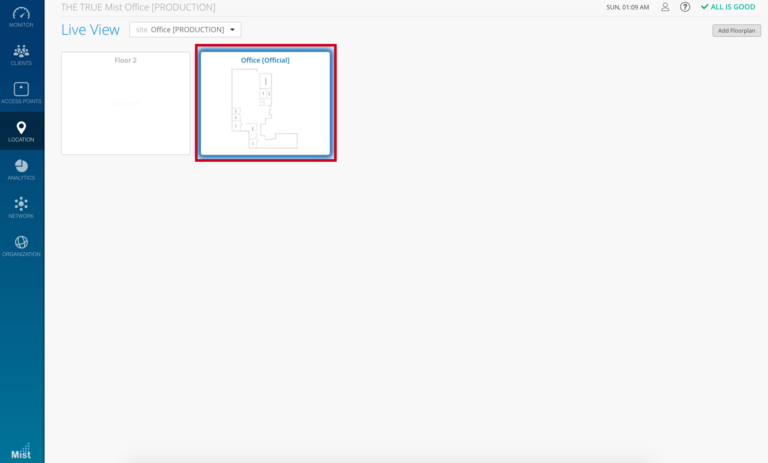The image size is (768, 463).
Task: Click the Floor 2 title label
Action: pyautogui.click(x=125, y=60)
